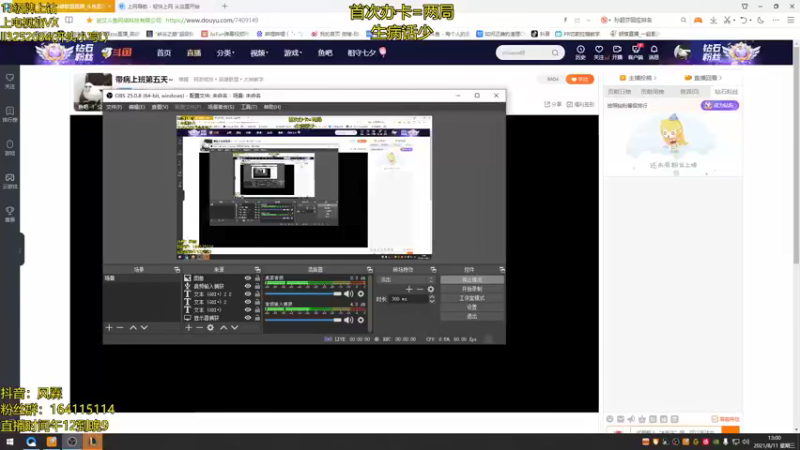800x450 pixels.
Task: Lock the text source '2 2'
Action: click(257, 294)
